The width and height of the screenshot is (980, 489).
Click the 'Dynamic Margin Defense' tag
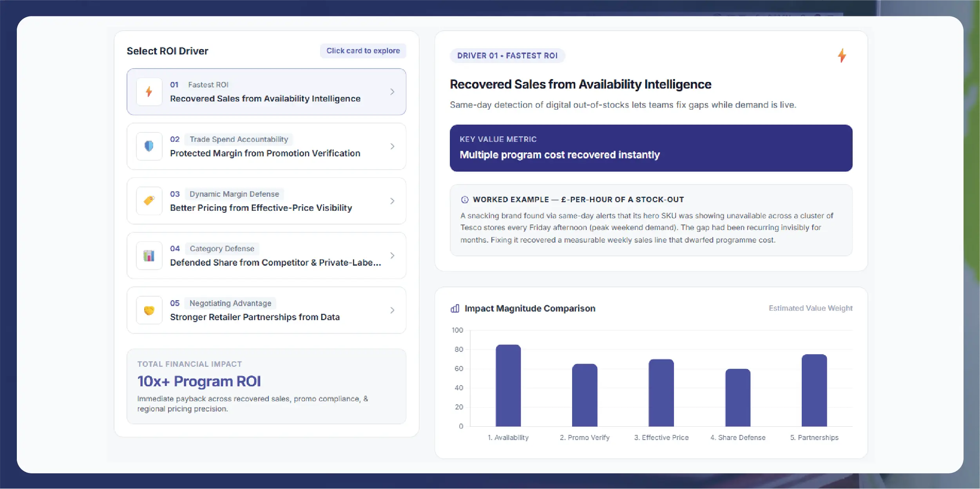(234, 194)
